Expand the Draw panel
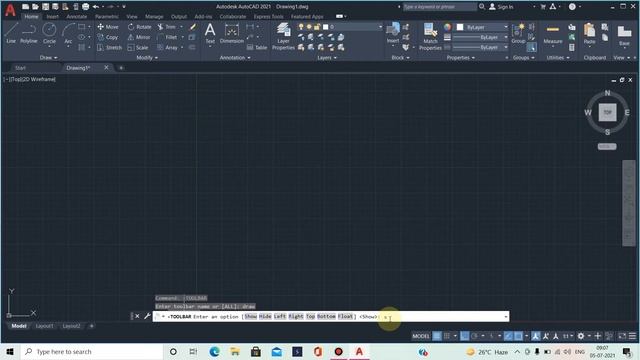 [x=49, y=58]
